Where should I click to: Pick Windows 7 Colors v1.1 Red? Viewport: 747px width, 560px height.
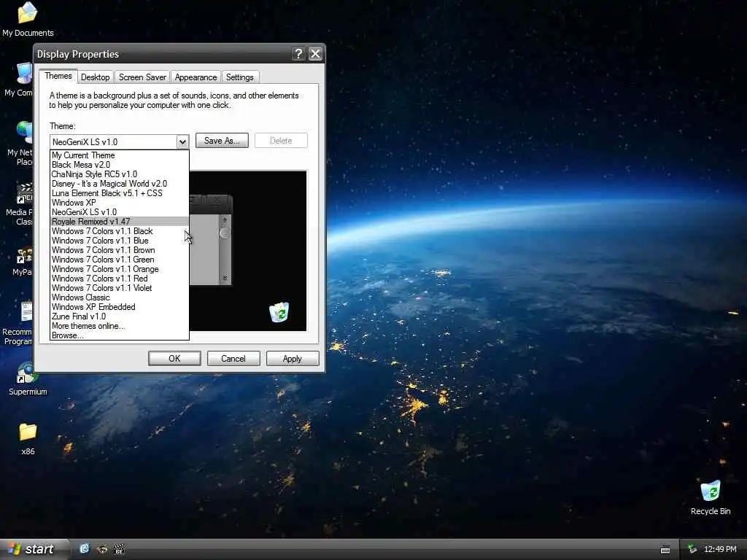pos(120,279)
